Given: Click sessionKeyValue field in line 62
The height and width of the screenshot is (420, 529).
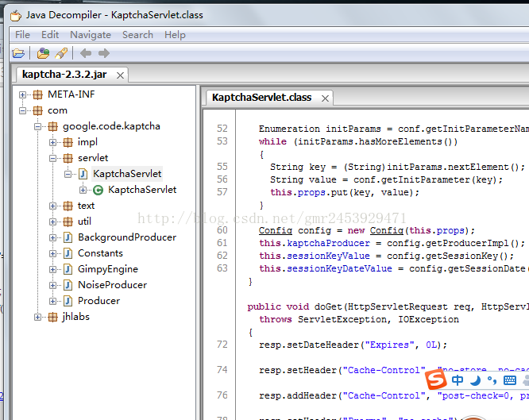Looking at the screenshot, I should 328,256.
